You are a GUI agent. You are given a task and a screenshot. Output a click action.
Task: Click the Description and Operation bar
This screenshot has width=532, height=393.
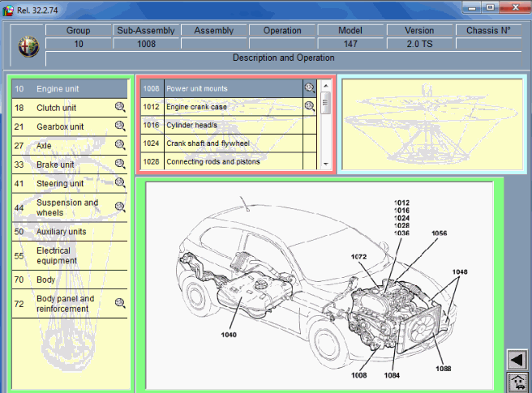tap(284, 58)
